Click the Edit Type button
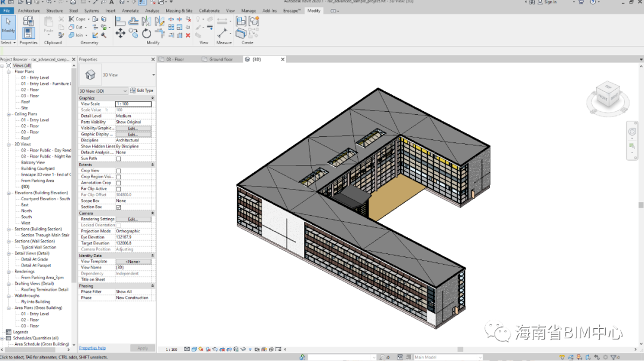 142,91
